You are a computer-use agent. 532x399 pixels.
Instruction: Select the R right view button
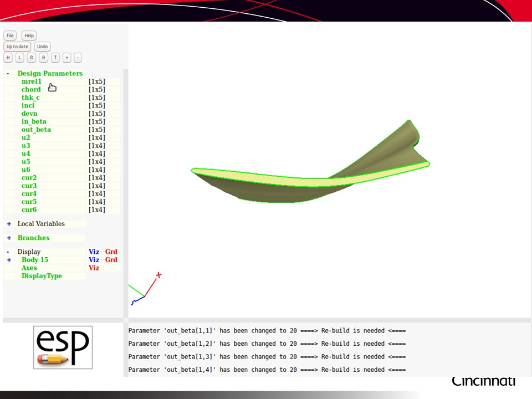pyautogui.click(x=32, y=58)
